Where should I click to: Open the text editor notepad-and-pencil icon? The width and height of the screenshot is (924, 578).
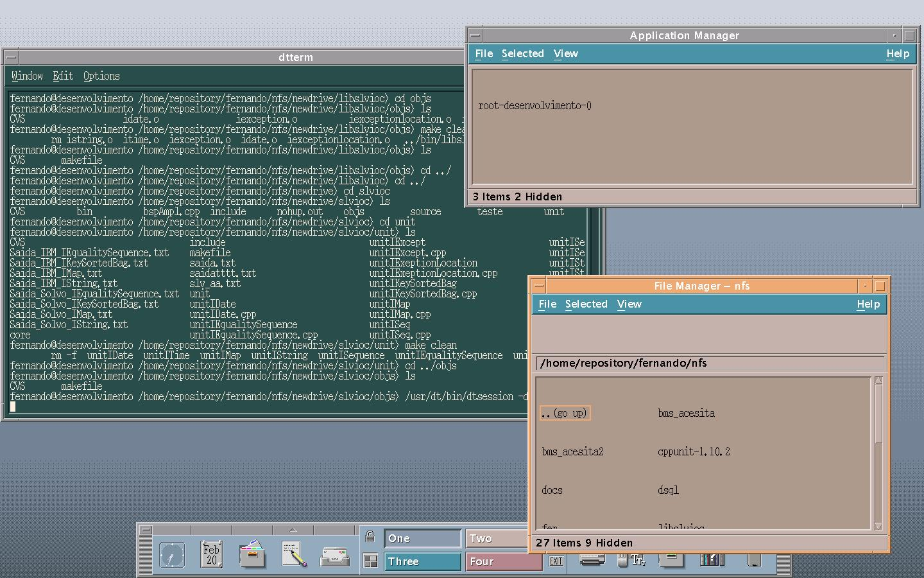click(x=294, y=554)
